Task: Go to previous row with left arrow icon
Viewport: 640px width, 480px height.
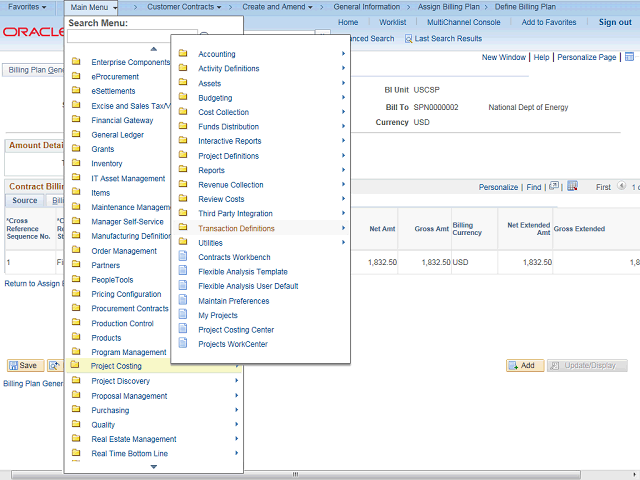Action: (621, 187)
